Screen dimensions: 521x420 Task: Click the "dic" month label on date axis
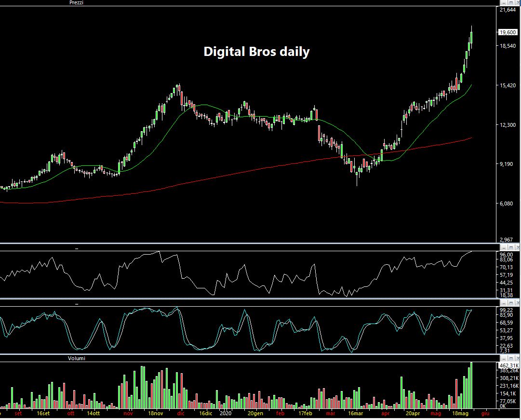(181, 413)
